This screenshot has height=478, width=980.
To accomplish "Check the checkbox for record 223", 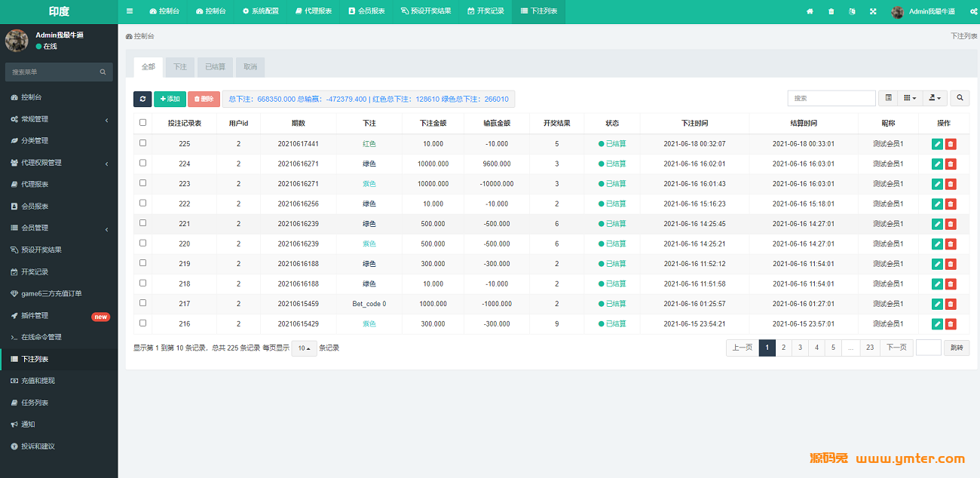I will [x=143, y=183].
